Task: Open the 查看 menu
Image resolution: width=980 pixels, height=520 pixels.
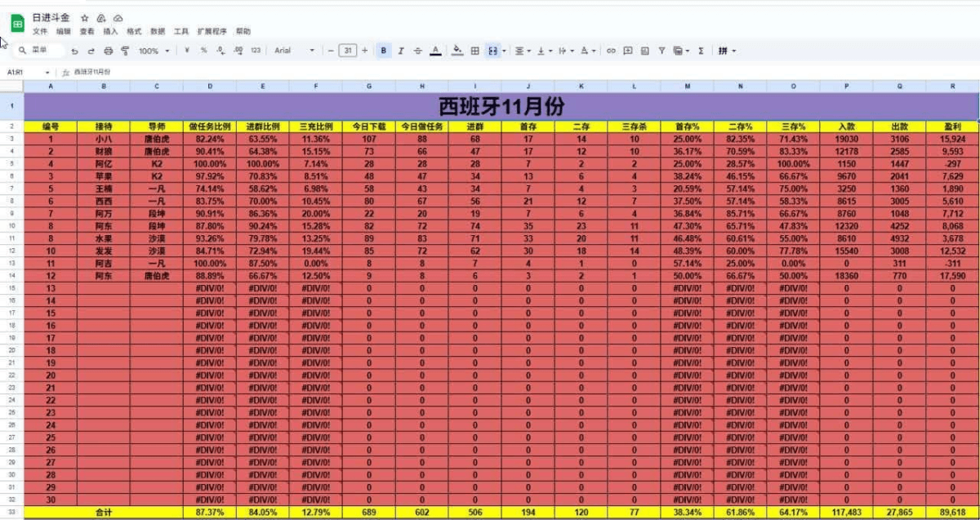Action: tap(87, 32)
